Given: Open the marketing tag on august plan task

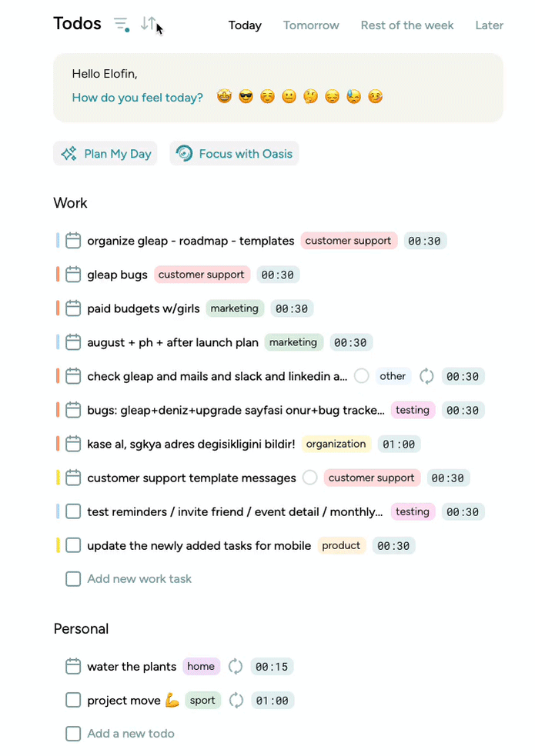Looking at the screenshot, I should [293, 342].
